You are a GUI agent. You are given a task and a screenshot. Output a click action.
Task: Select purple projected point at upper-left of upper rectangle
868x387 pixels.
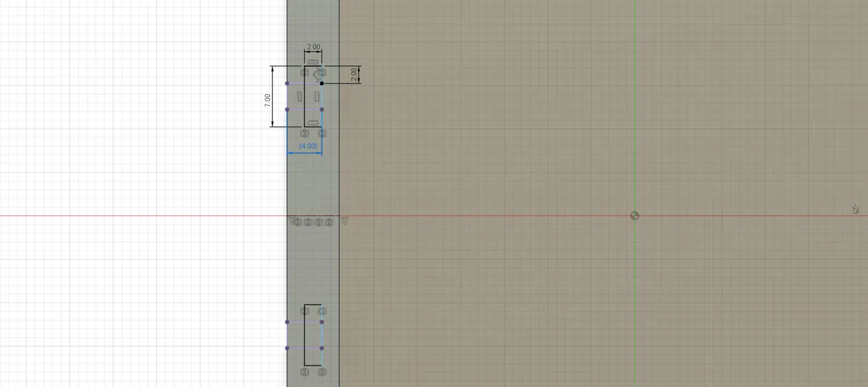pos(287,83)
